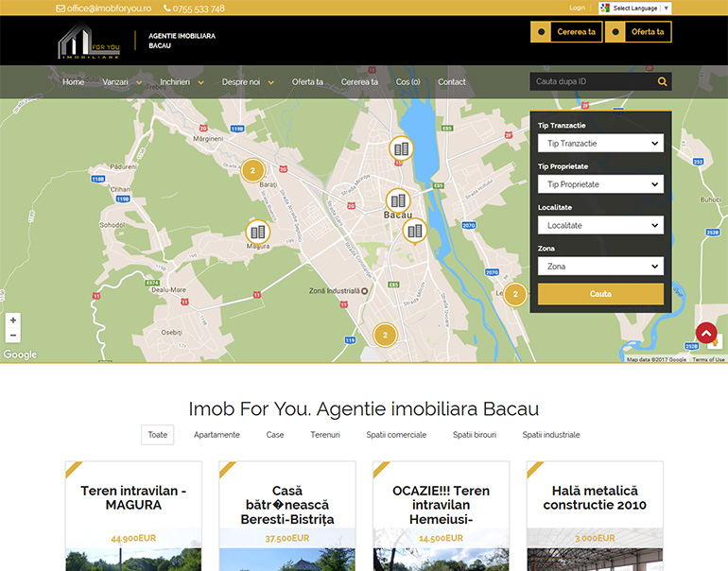The width and height of the screenshot is (728, 571).
Task: Open the cluster marker 2 near Letea
Action: click(515, 294)
